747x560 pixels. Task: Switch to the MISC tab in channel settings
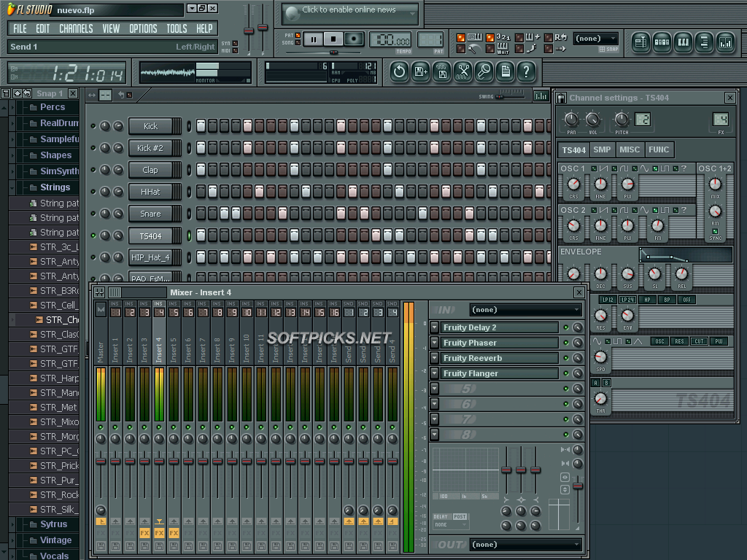tap(630, 149)
